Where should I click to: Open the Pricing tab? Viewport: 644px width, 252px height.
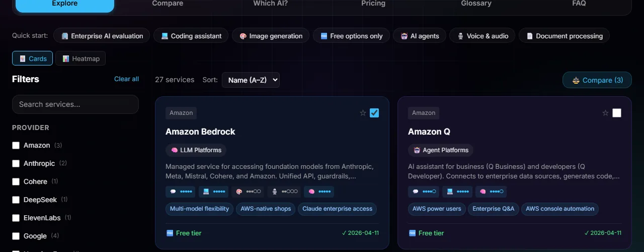(x=373, y=4)
